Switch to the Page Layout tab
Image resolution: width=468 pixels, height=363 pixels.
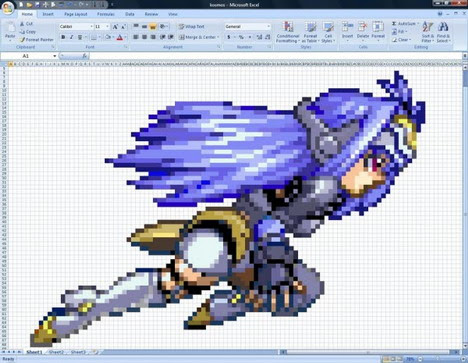[76, 14]
